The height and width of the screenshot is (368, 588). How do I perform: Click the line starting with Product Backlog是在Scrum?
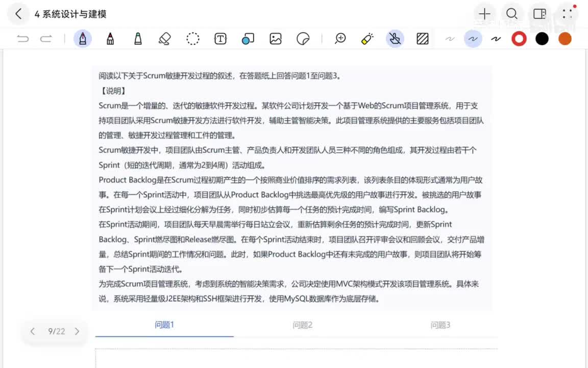(290, 180)
